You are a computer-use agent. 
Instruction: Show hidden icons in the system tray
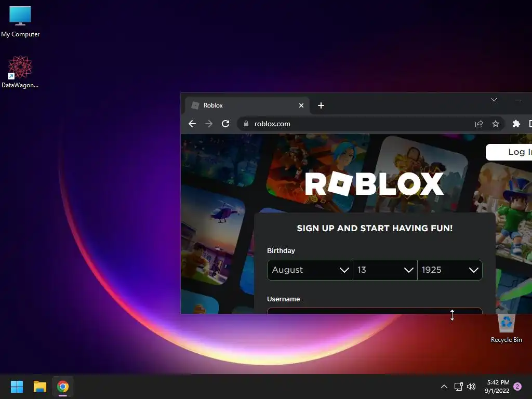click(x=444, y=387)
